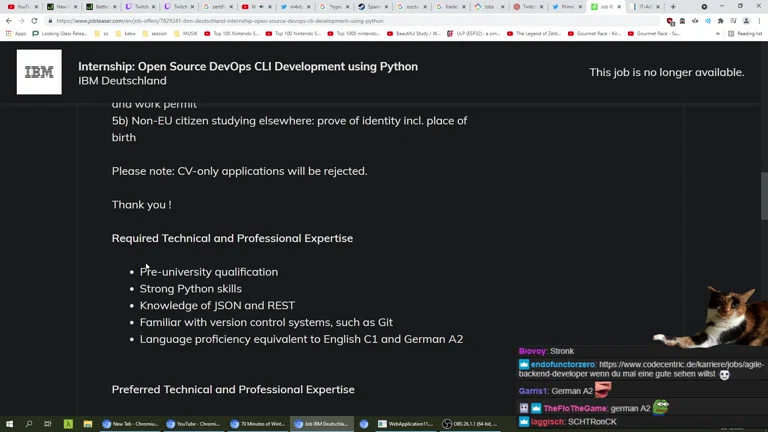Screen dimensions: 768x432
Task: Go back using the browser back arrow
Action: (x=9, y=21)
